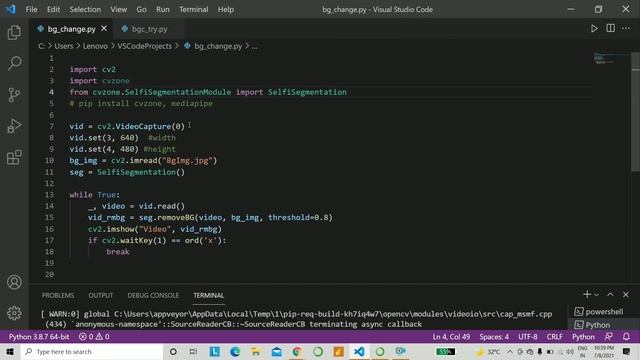Open the Source Control view
The height and width of the screenshot is (360, 640).
[14, 95]
